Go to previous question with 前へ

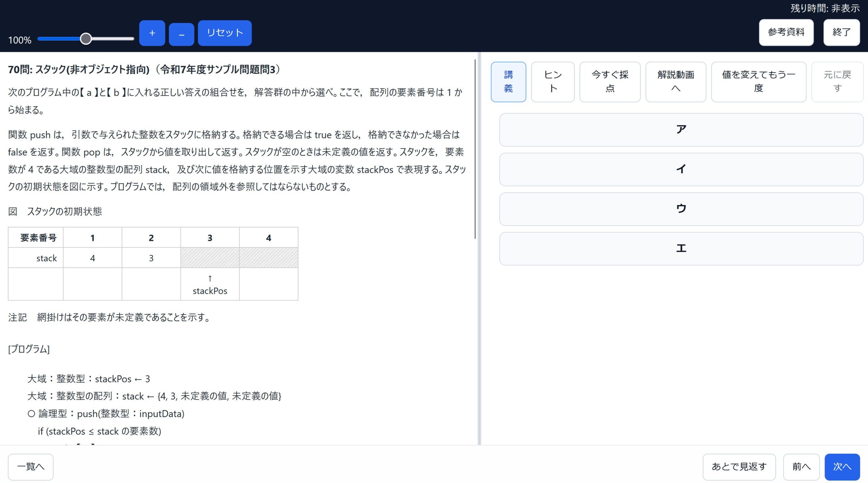coord(801,467)
